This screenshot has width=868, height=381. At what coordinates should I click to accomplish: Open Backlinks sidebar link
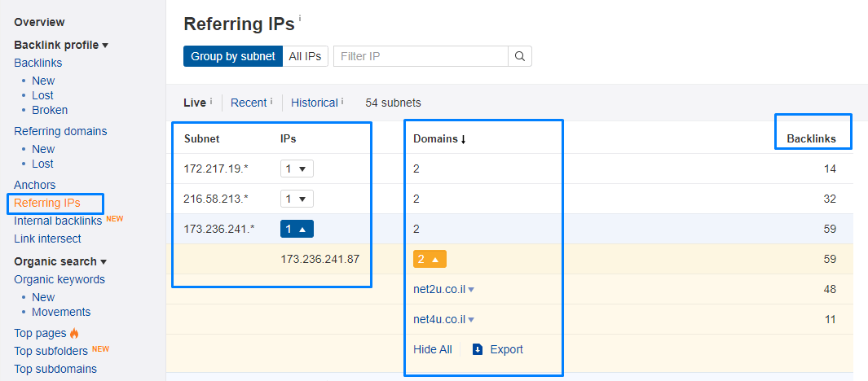[37, 63]
